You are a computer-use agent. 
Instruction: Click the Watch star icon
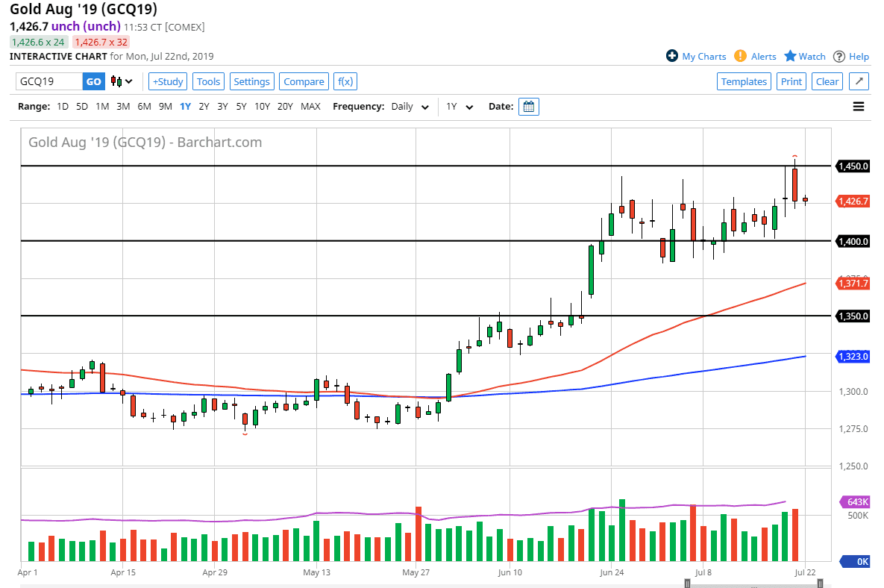790,56
